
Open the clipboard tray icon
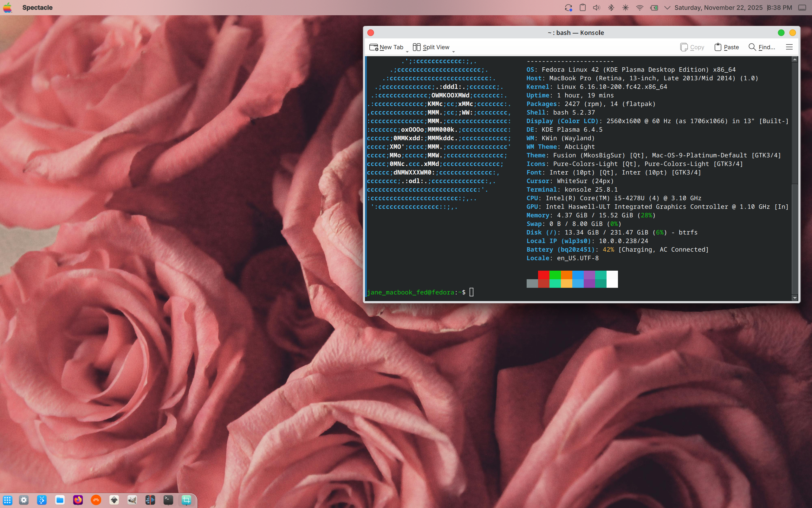[582, 8]
